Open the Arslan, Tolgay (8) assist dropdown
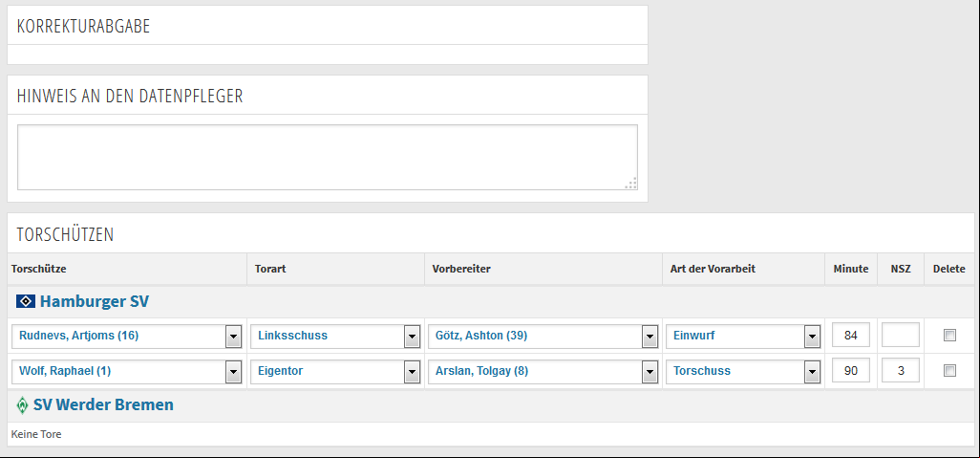The width and height of the screenshot is (980, 458). click(543, 371)
